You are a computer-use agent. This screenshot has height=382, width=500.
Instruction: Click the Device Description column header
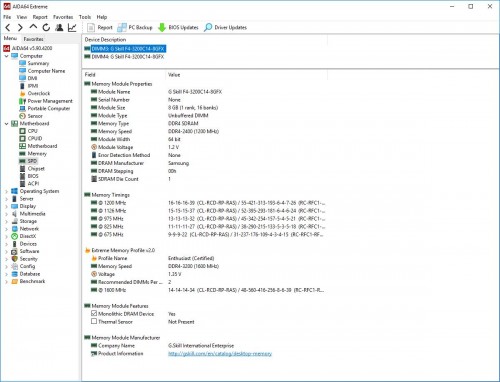tap(205, 40)
